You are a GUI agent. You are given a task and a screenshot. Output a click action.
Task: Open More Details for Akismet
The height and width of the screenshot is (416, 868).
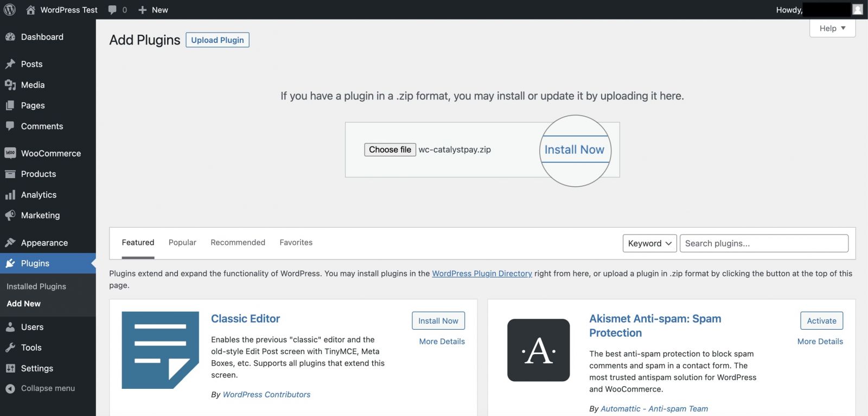point(820,342)
